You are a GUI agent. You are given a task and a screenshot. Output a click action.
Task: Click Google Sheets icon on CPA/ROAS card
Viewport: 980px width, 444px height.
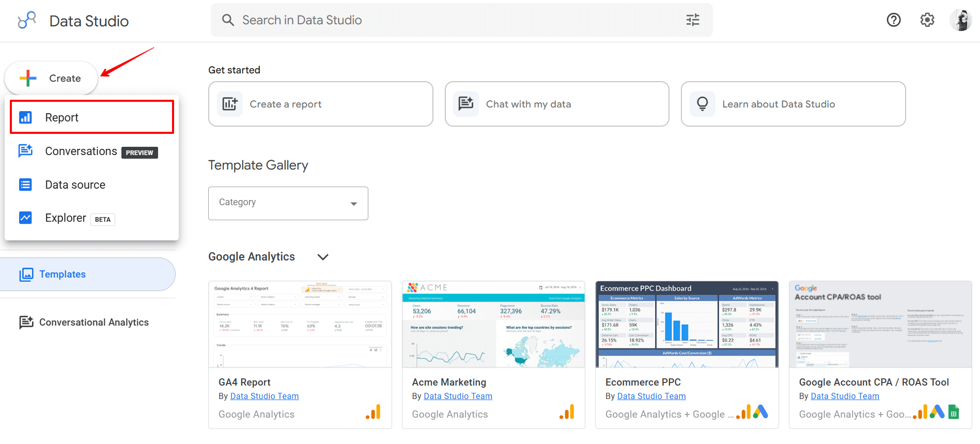click(x=954, y=412)
